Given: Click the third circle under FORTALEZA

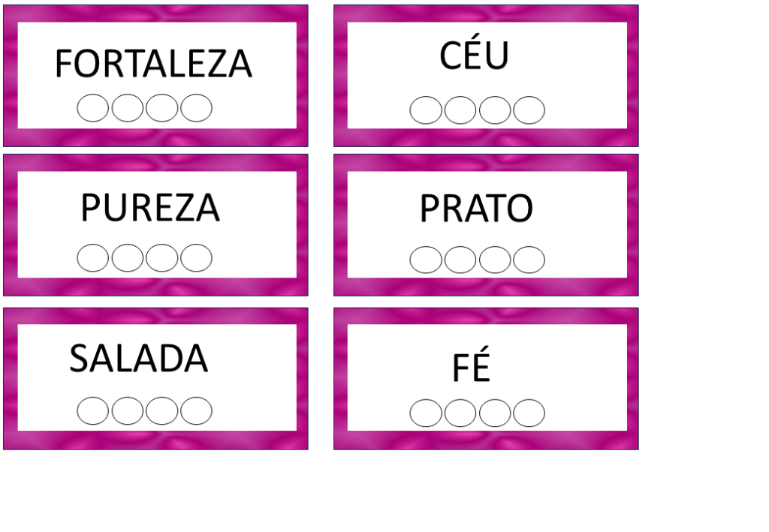Looking at the screenshot, I should point(162,108).
